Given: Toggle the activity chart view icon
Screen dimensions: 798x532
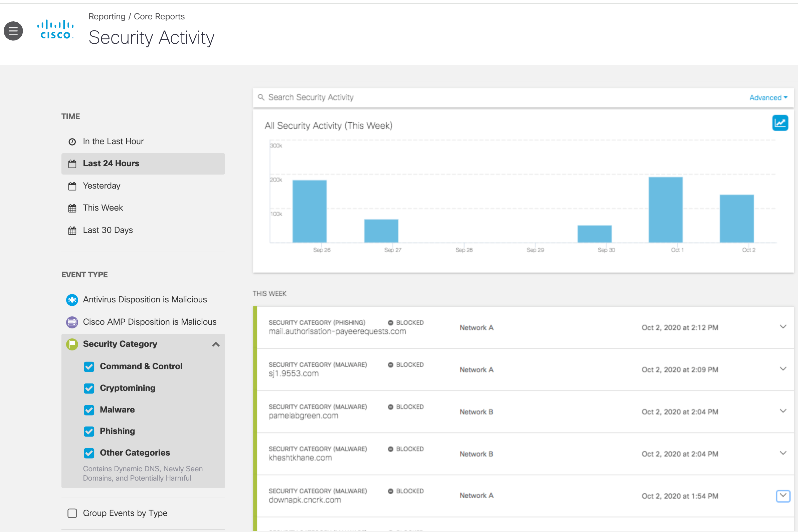Looking at the screenshot, I should [x=780, y=123].
